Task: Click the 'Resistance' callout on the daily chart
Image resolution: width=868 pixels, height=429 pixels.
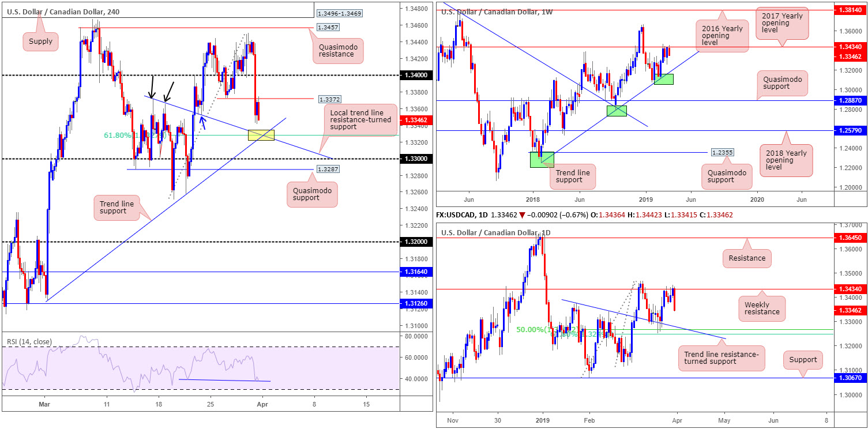Action: point(747,258)
